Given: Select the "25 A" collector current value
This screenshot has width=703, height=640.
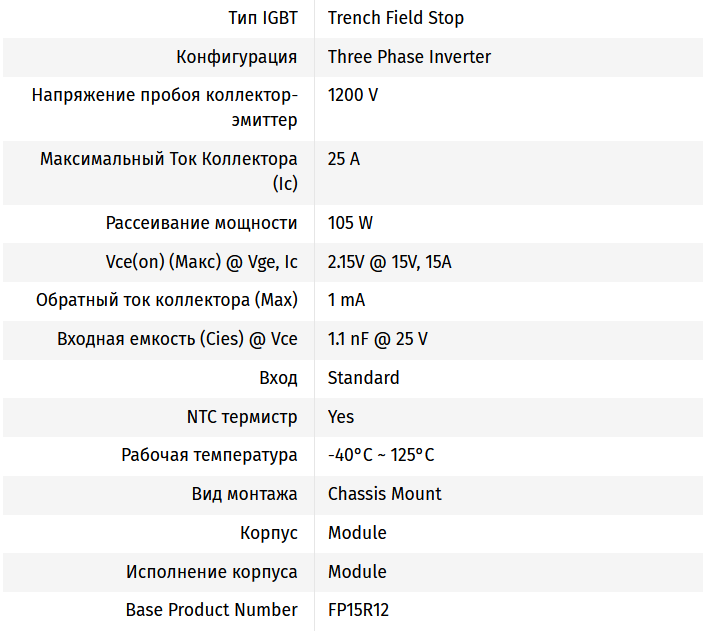Looking at the screenshot, I should (344, 159).
